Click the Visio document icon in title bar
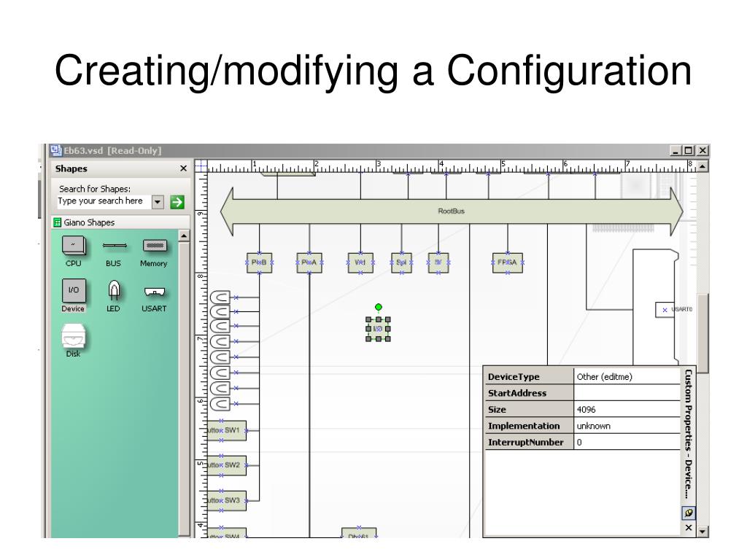Screen dimensions: 747x560 (x=56, y=150)
